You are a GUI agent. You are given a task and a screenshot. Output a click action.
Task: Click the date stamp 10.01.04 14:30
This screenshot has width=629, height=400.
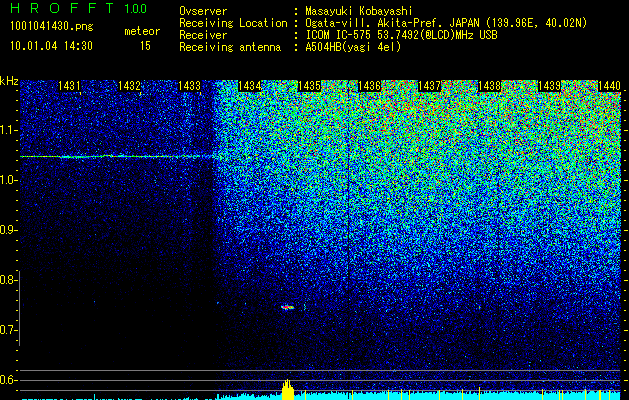(x=51, y=46)
